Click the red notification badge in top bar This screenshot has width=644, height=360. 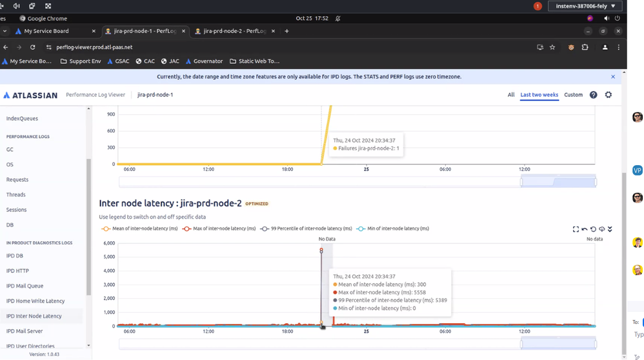(538, 6)
